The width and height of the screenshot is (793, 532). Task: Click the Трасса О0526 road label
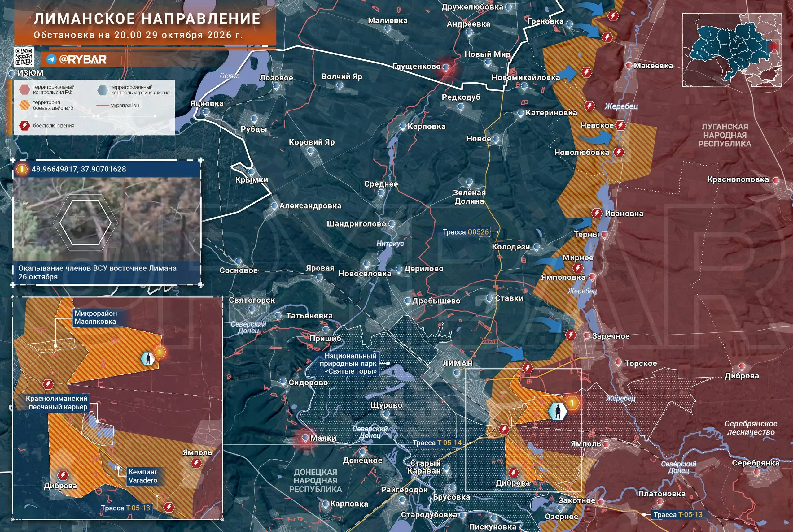466,232
